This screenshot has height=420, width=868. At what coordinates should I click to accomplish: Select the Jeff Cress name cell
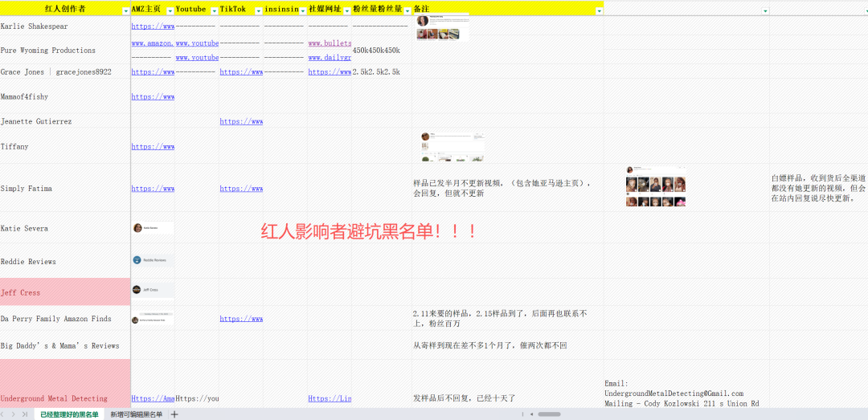pos(65,292)
